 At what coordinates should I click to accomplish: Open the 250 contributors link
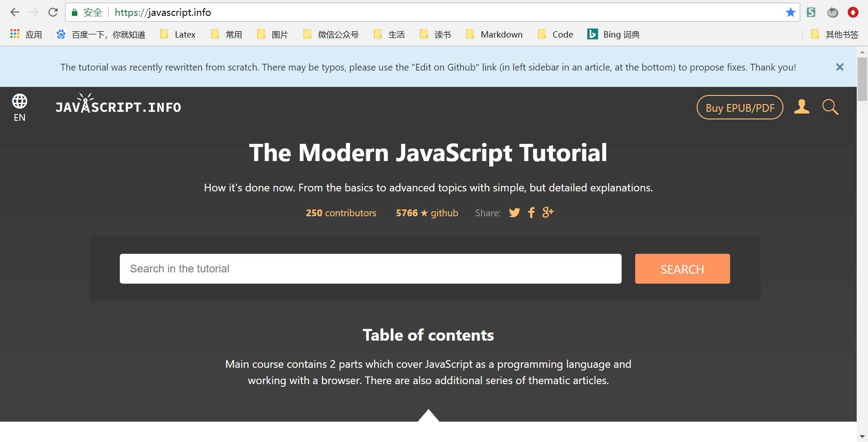(x=341, y=213)
